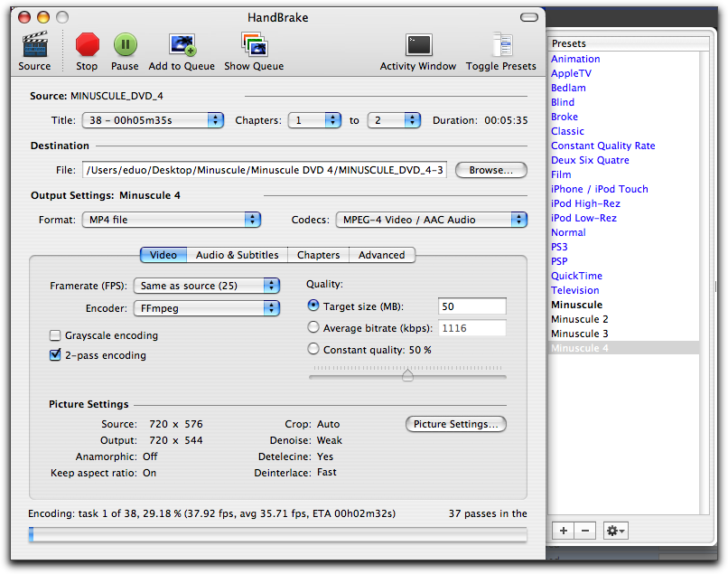The width and height of the screenshot is (728, 574).
Task: Select the Bedlam preset
Action: [623, 88]
